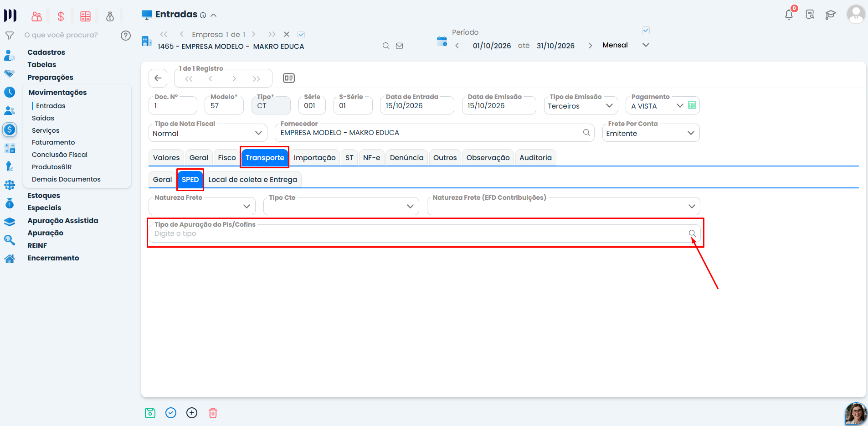
Task: Delete record with trash icon
Action: pyautogui.click(x=213, y=413)
